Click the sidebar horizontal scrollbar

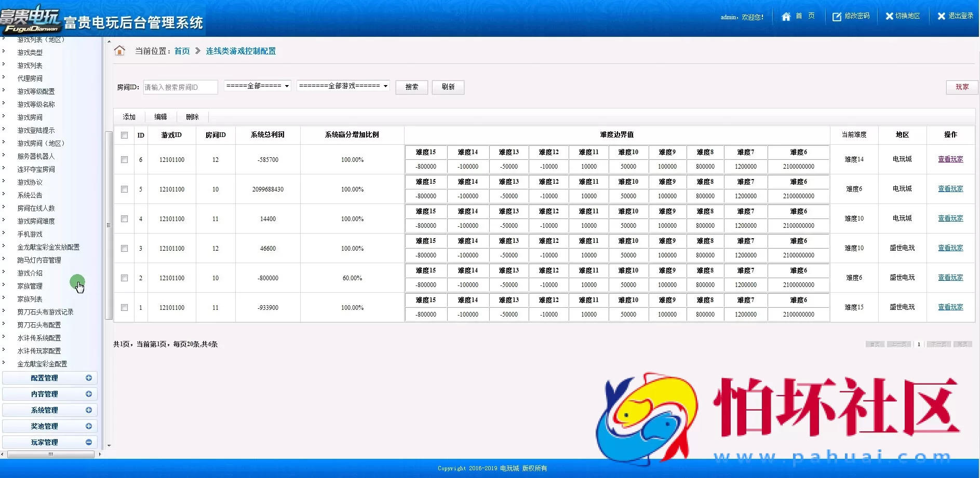50,454
